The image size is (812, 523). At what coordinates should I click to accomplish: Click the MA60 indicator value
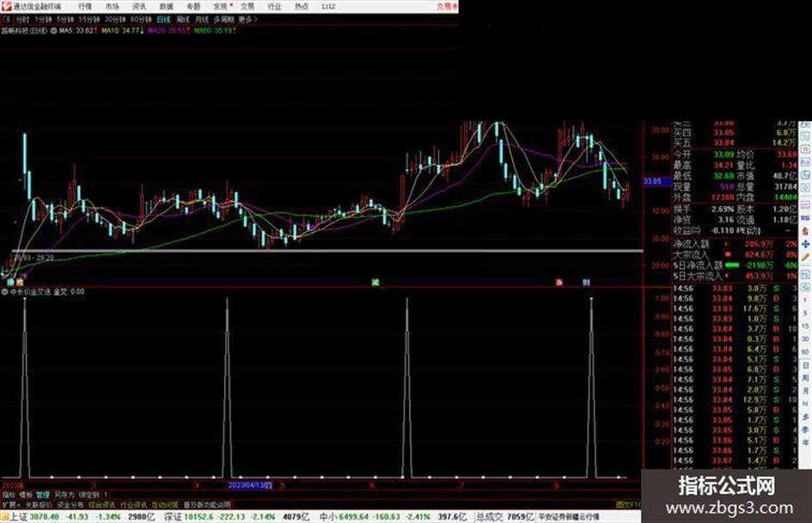point(215,31)
